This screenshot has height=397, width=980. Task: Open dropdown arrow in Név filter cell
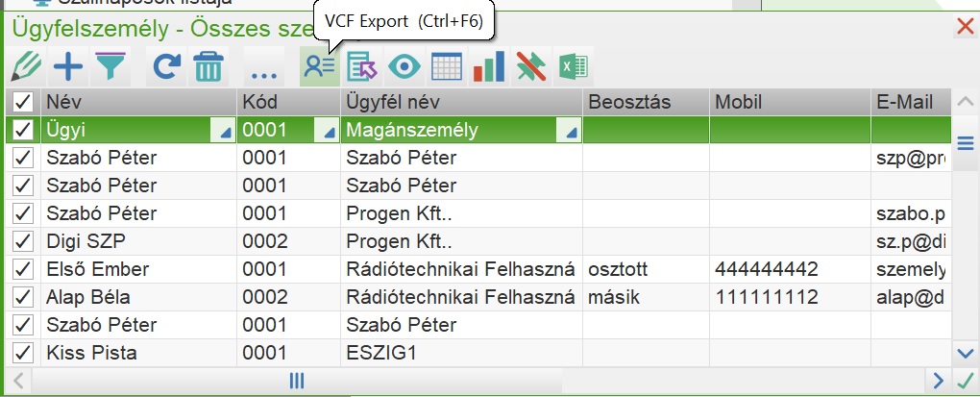coord(226,132)
